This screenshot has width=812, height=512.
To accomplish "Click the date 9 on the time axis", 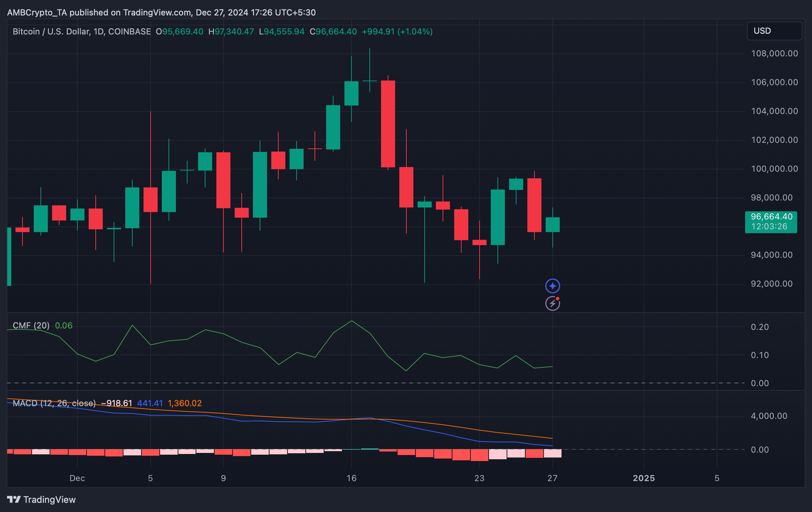I will click(223, 478).
